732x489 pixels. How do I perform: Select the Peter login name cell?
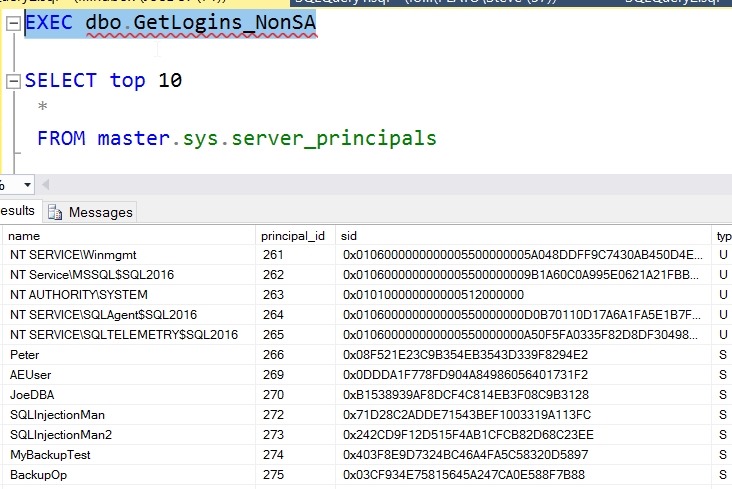(x=25, y=355)
